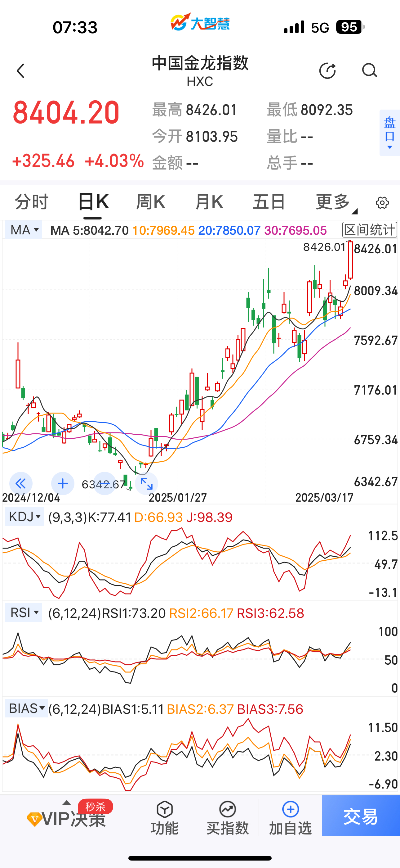Screen dimensions: 400x868
Task: Tap the 2025/01/27 date label
Action: click(x=178, y=497)
